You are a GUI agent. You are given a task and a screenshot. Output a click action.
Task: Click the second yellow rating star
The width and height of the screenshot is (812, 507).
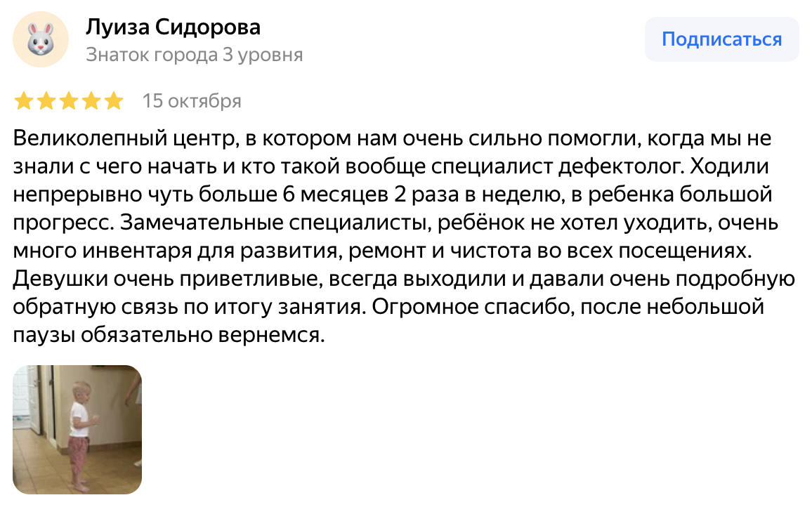46,102
